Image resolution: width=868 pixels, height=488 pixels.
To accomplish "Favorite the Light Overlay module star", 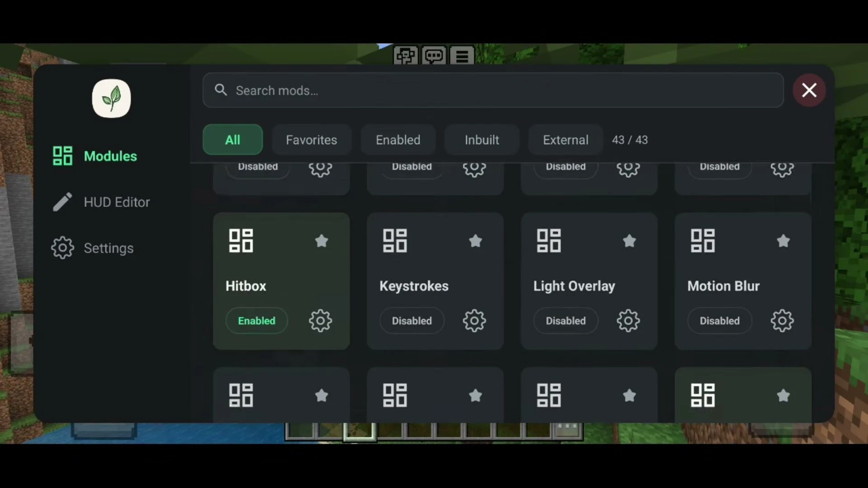I will (x=629, y=241).
